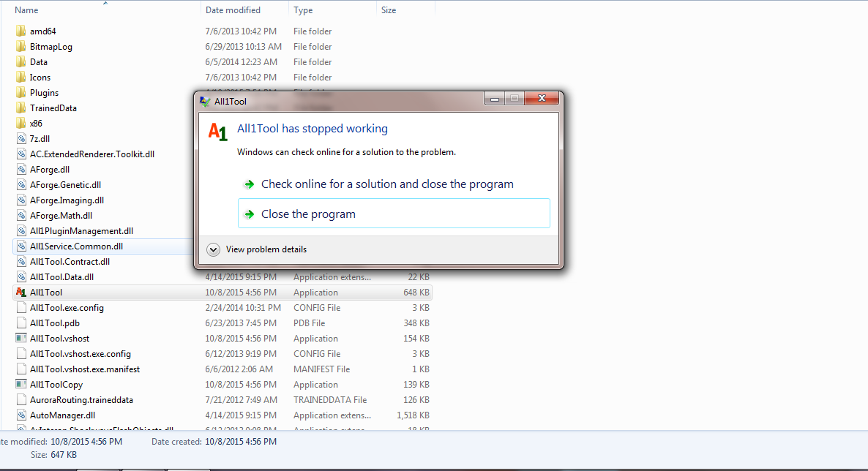Click the MANIFEST File type cell
The width and height of the screenshot is (868, 471).
point(321,369)
